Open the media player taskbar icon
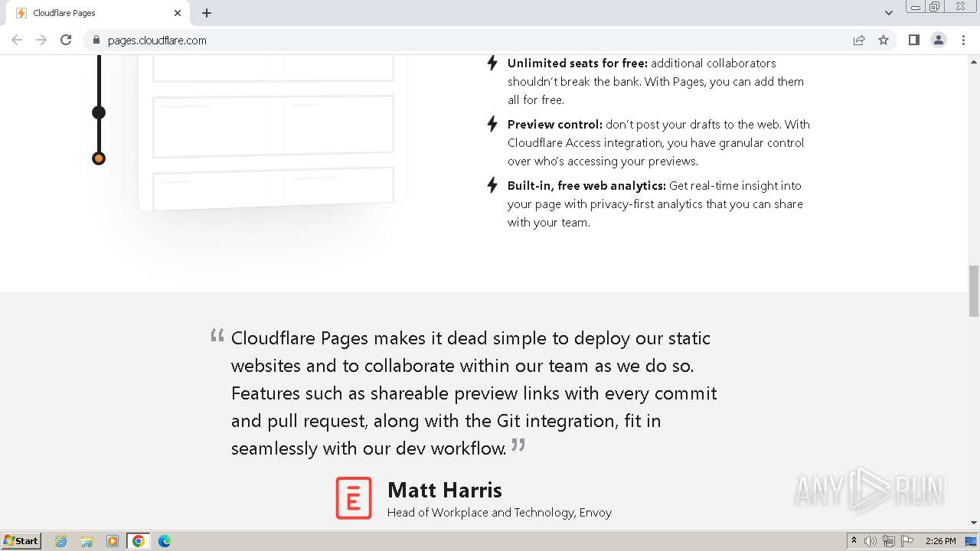 113,541
